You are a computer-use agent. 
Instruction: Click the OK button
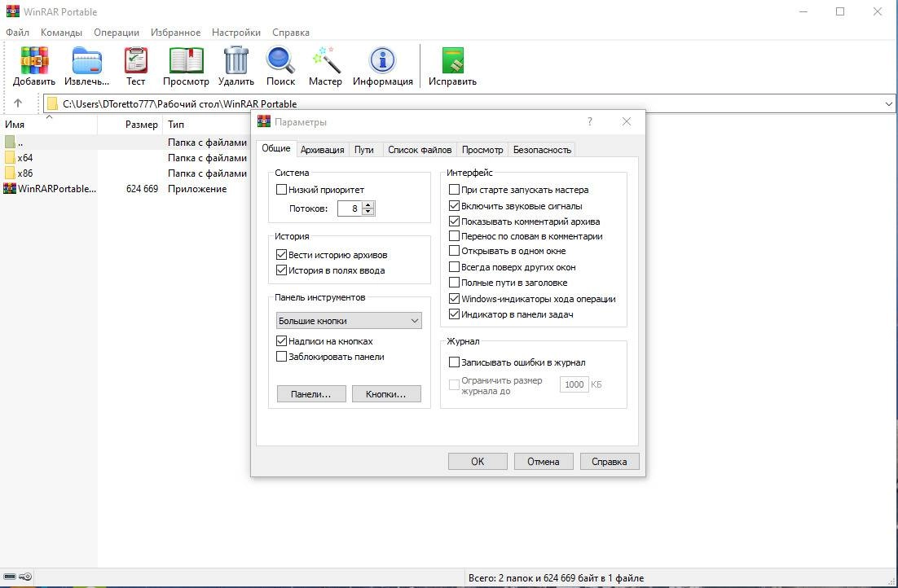478,462
